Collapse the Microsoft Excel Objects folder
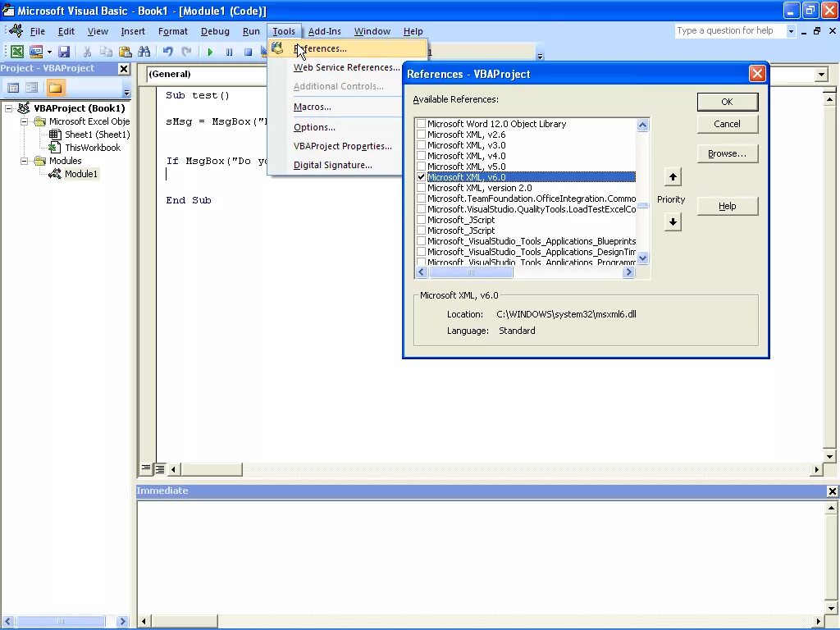The image size is (840, 630). (x=24, y=121)
